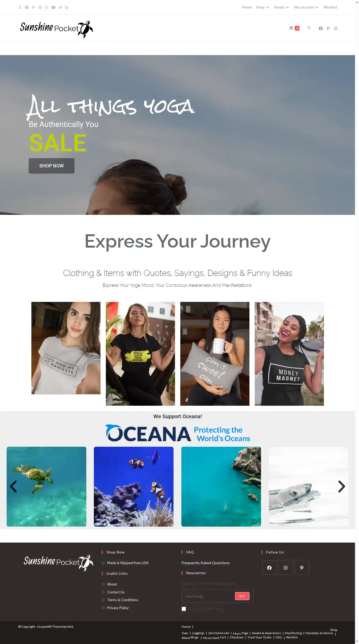Open the Wishlist menu item
This screenshot has height=644, width=359.
click(330, 7)
